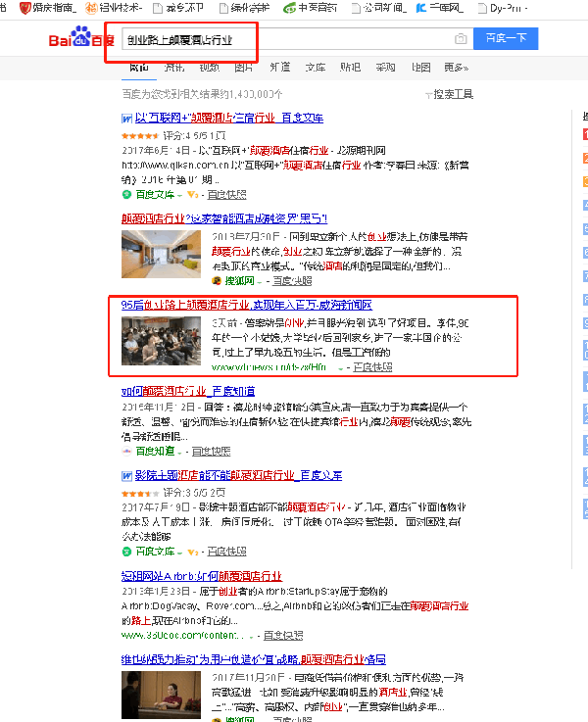The width and height of the screenshot is (588, 722).
Task: Click the 百度一下 search button
Action: (506, 38)
